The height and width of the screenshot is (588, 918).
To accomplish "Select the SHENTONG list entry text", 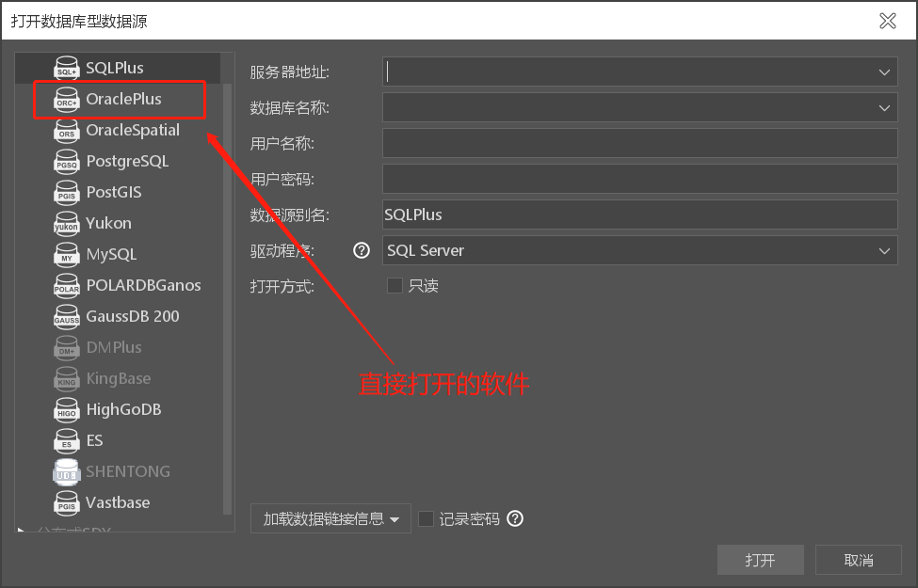I will 128,471.
